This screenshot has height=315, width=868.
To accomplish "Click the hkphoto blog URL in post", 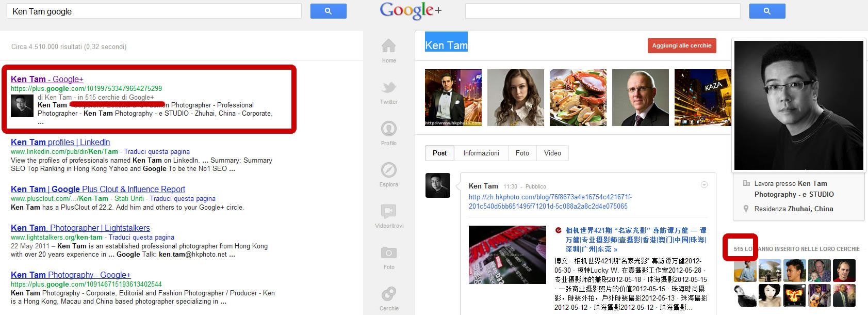I will click(550, 201).
